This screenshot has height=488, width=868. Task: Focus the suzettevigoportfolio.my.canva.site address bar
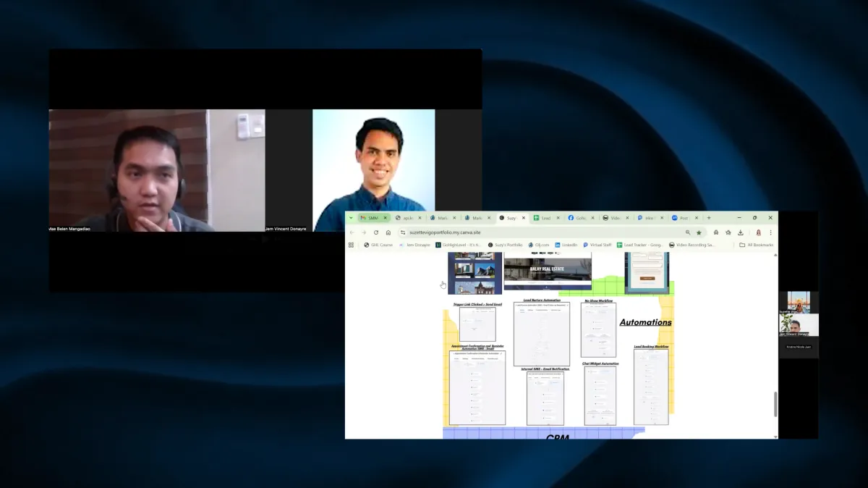click(542, 232)
